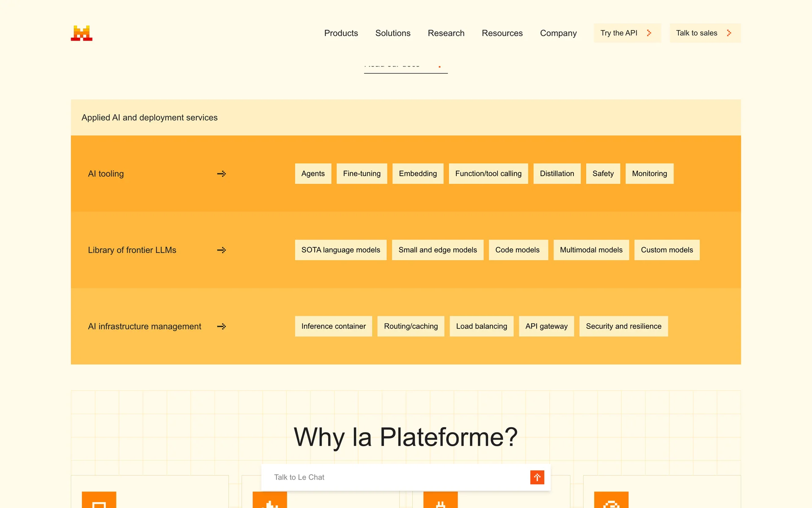Open the Solutions menu
The height and width of the screenshot is (508, 812).
[x=393, y=33]
